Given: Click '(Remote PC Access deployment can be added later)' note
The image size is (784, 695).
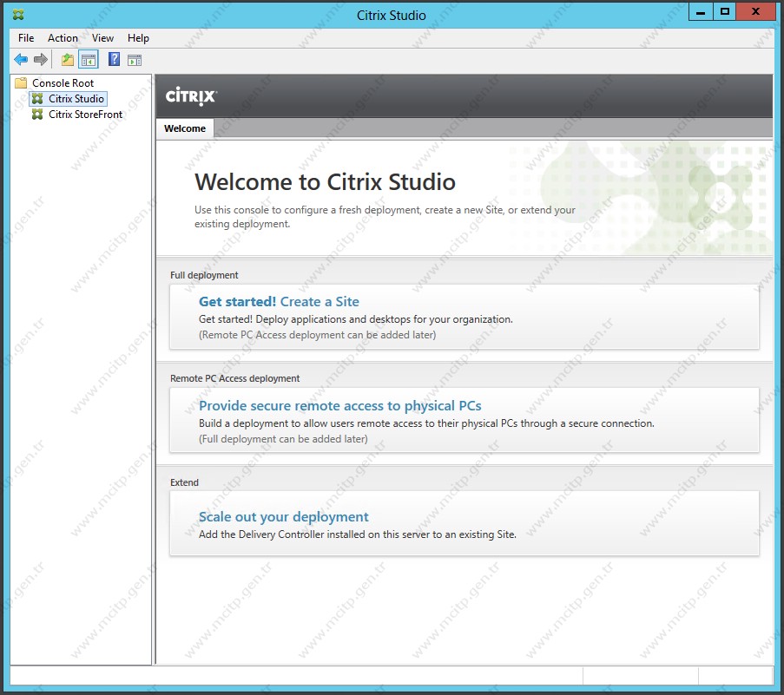Looking at the screenshot, I should click(318, 335).
